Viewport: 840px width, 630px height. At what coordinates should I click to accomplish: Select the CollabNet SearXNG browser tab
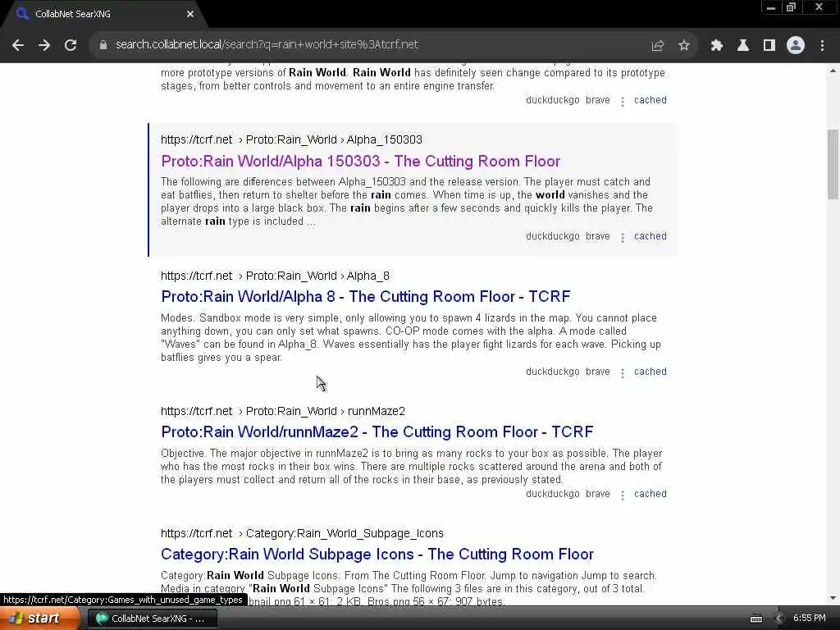point(104,15)
